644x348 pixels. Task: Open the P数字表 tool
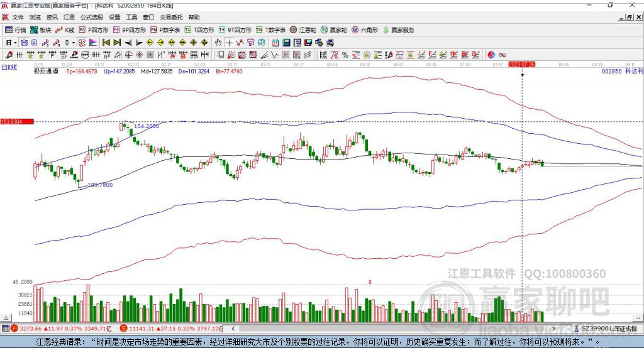tap(165, 30)
